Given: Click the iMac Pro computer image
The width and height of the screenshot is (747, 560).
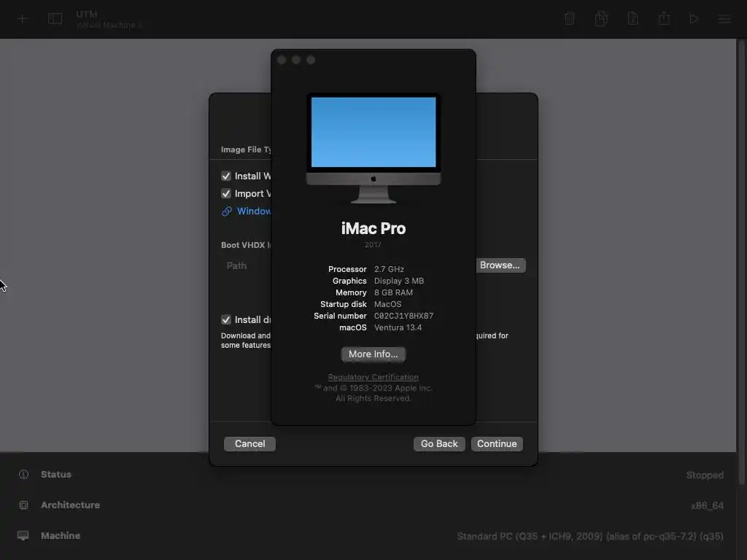Looking at the screenshot, I should [x=373, y=148].
